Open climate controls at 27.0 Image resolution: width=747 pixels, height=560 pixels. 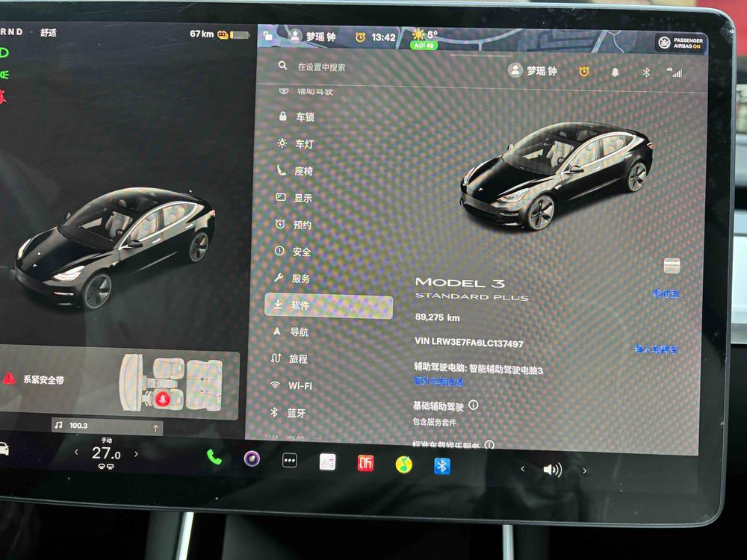click(x=106, y=453)
